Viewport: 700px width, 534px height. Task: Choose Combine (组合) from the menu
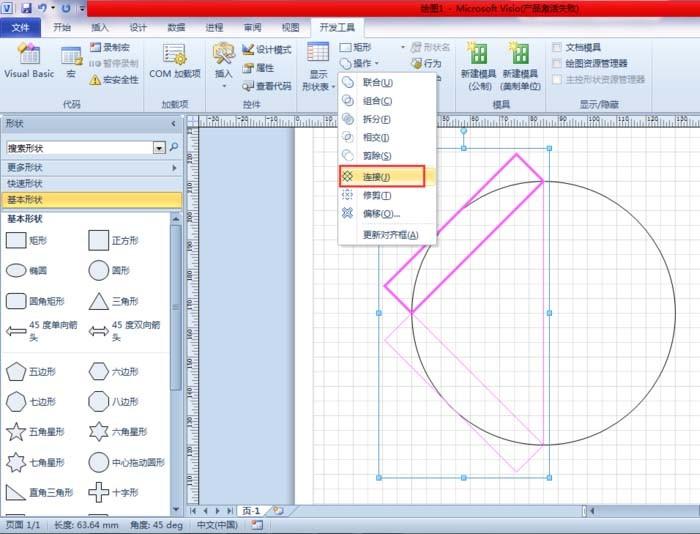click(387, 101)
